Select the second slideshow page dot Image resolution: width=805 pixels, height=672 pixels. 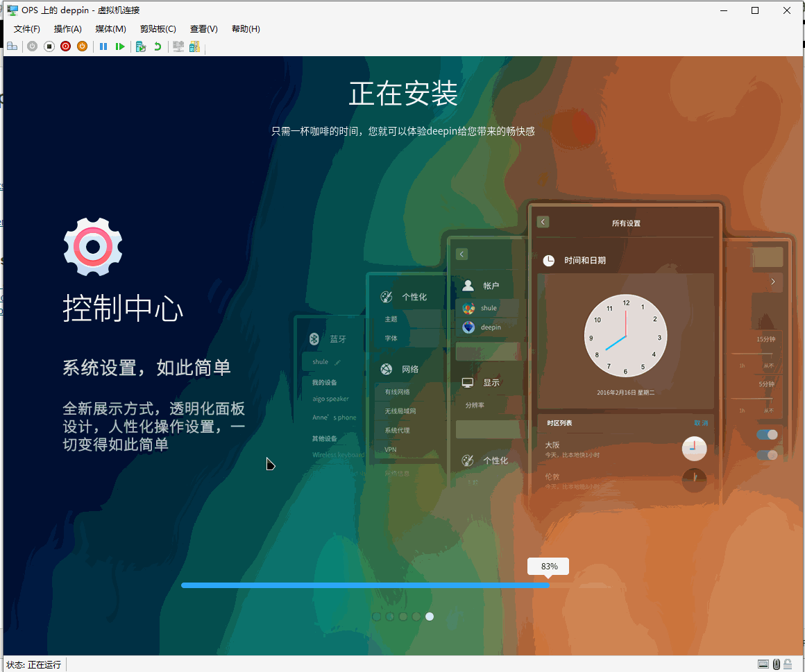tap(390, 617)
